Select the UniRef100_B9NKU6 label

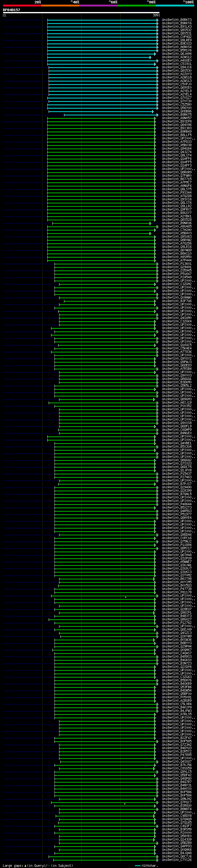coord(177,223)
